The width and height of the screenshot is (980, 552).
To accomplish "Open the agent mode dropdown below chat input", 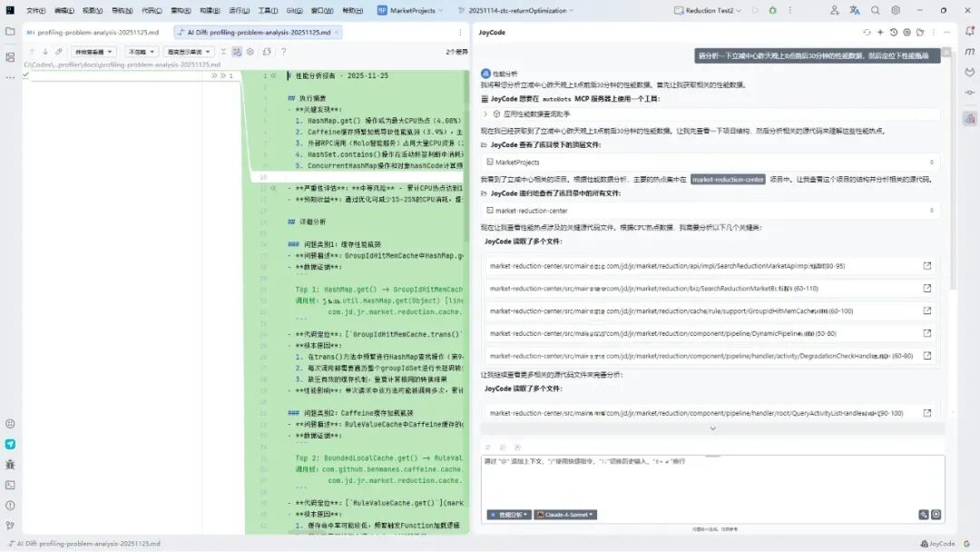I will 509,515.
